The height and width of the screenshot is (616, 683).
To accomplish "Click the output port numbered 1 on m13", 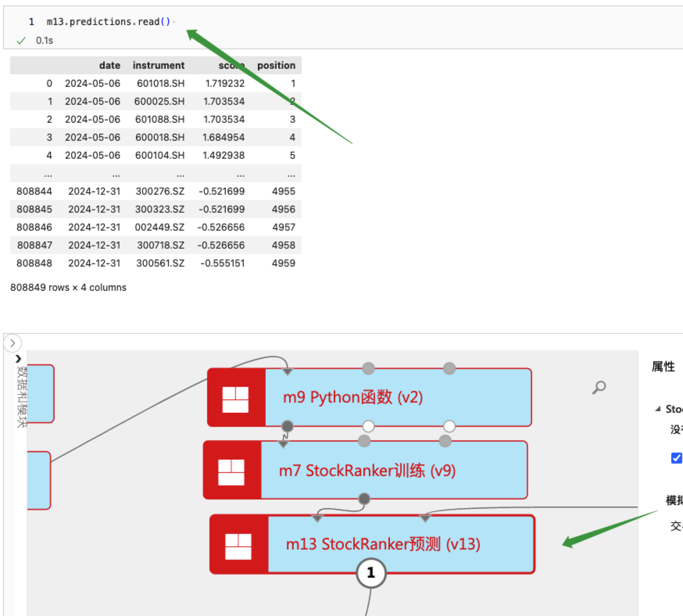I will click(x=371, y=573).
